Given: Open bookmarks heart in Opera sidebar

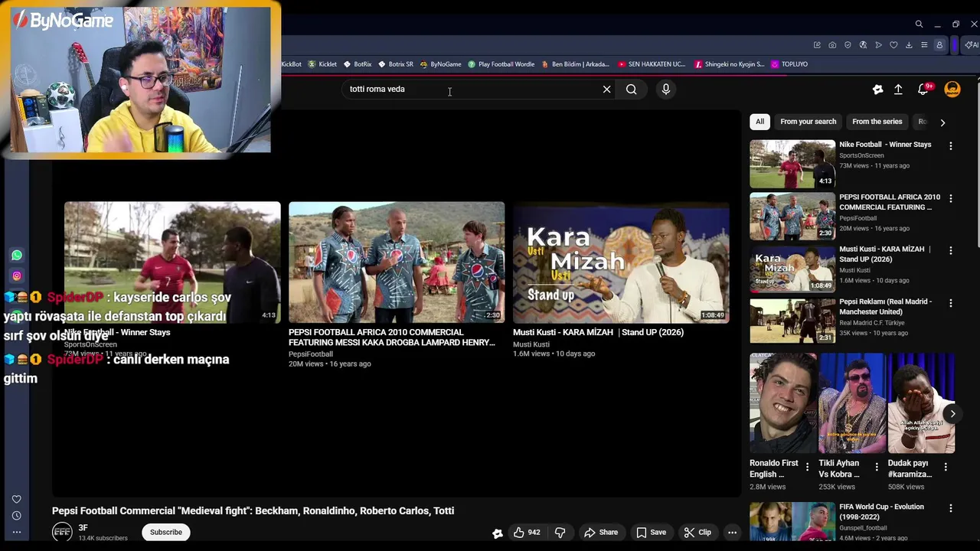Looking at the screenshot, I should tap(17, 500).
